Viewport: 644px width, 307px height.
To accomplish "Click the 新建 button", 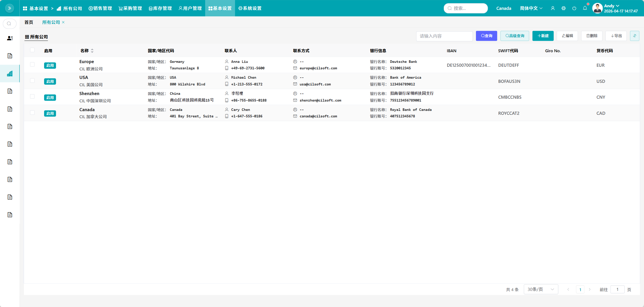I will pyautogui.click(x=543, y=36).
